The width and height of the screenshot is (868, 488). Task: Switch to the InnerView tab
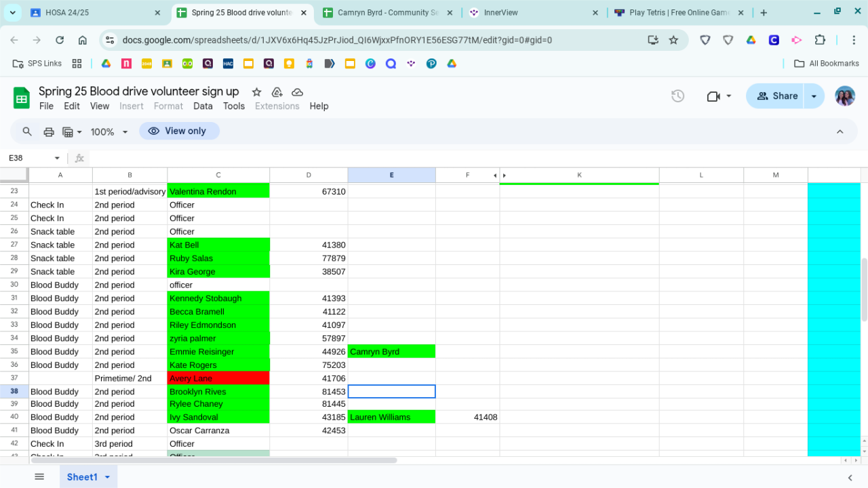(x=534, y=13)
